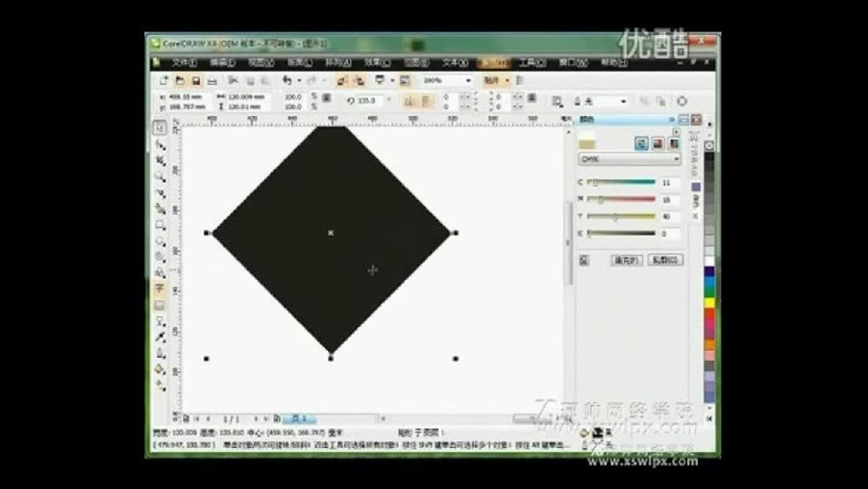Save the document via the toolbar icon
This screenshot has height=489, width=868.
[x=195, y=80]
